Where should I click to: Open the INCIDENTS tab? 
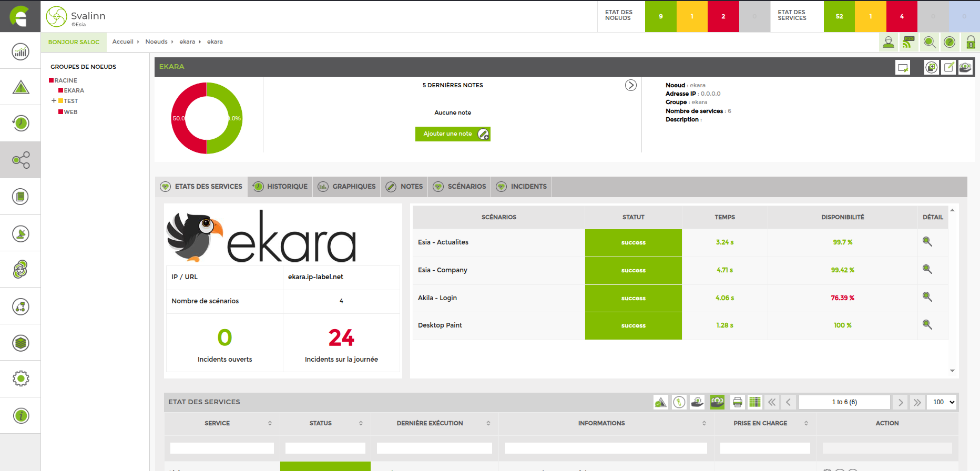click(x=522, y=187)
